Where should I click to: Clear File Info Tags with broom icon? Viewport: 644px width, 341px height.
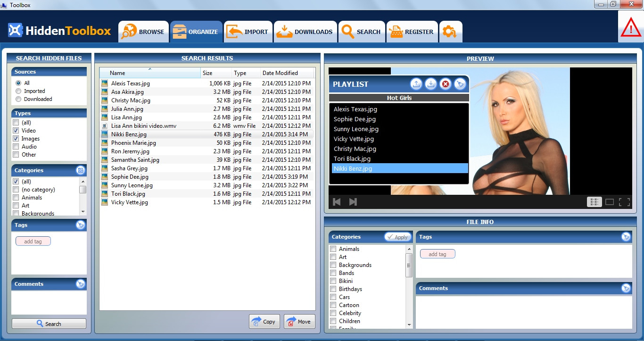pyautogui.click(x=626, y=237)
